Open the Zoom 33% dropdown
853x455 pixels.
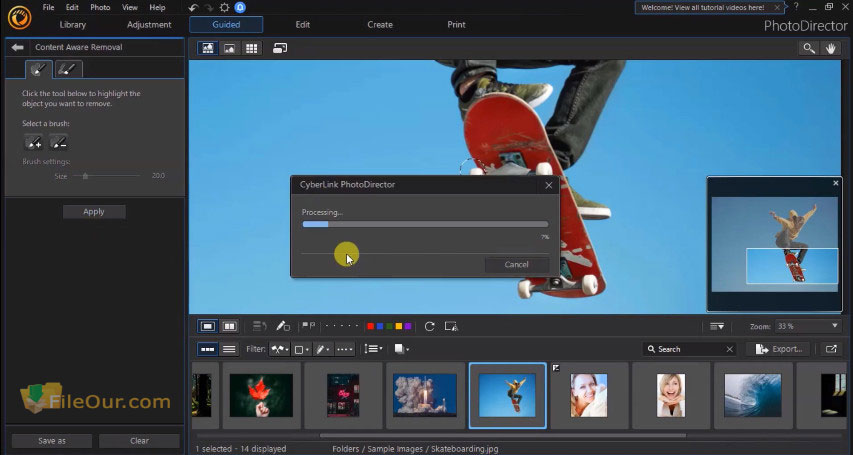(807, 326)
